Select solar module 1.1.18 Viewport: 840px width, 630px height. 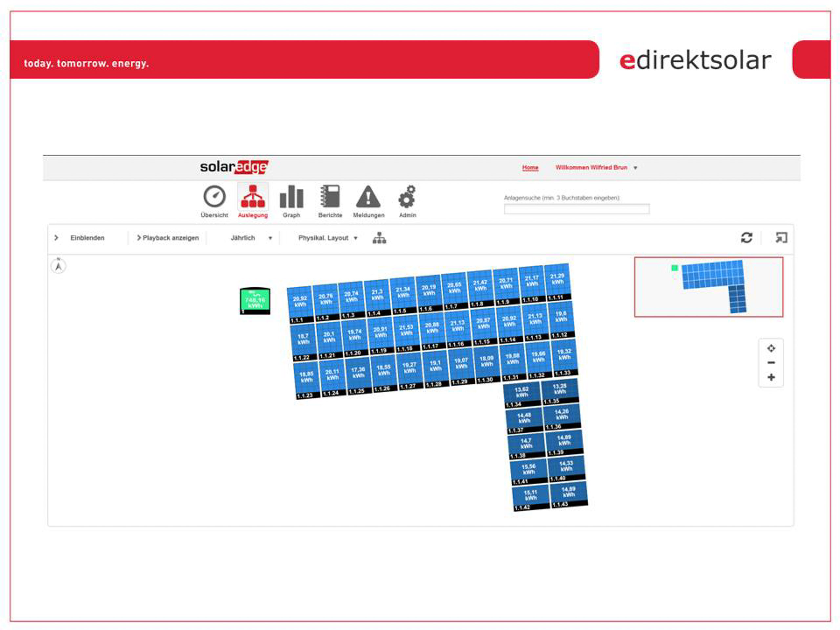tap(406, 333)
